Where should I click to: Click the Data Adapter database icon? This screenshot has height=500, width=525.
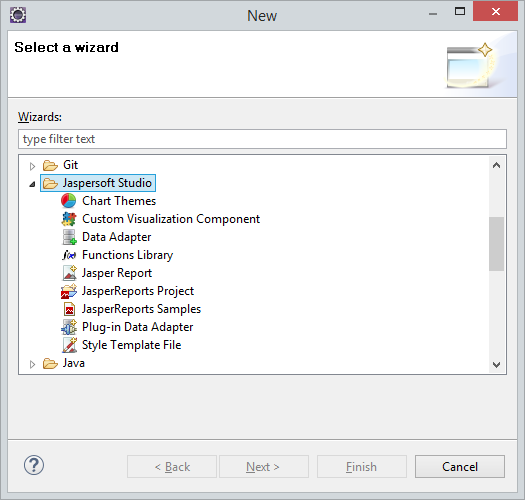click(69, 237)
